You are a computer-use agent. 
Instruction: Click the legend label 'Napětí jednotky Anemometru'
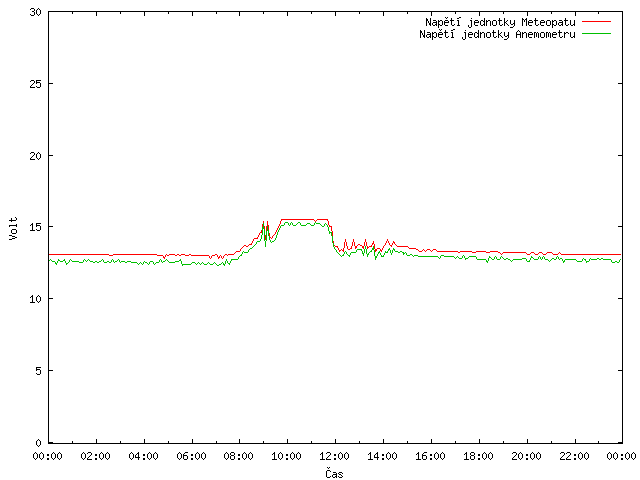tap(497, 34)
